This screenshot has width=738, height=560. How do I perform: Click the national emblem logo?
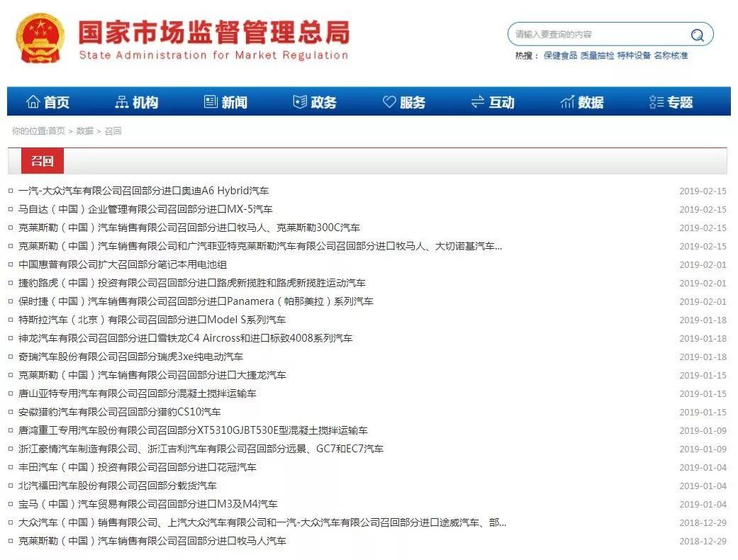40,38
